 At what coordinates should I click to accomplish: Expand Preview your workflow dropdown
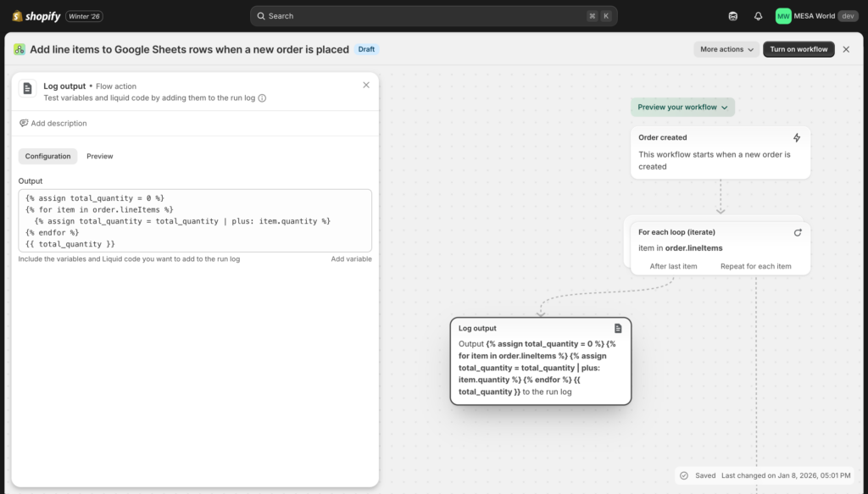[x=682, y=107]
